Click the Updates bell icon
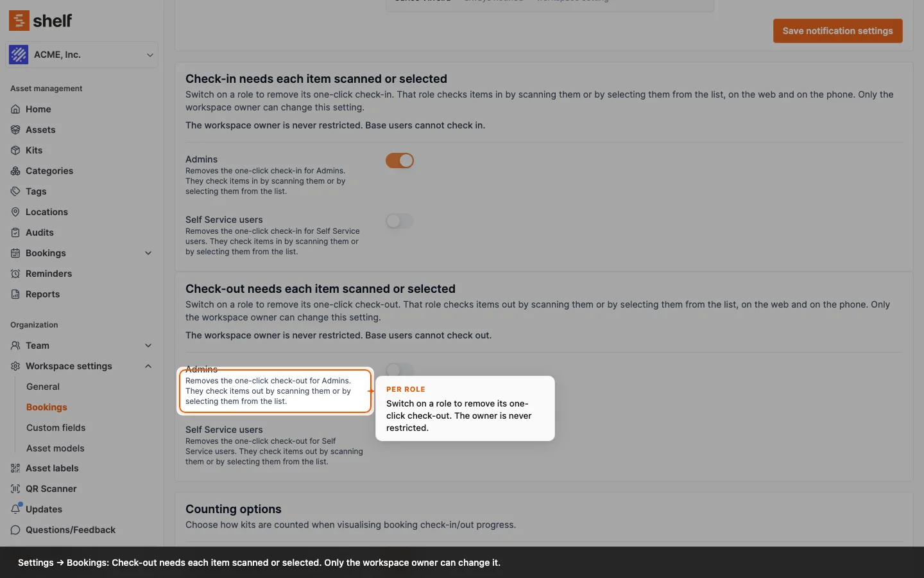The width and height of the screenshot is (924, 578). 15,509
